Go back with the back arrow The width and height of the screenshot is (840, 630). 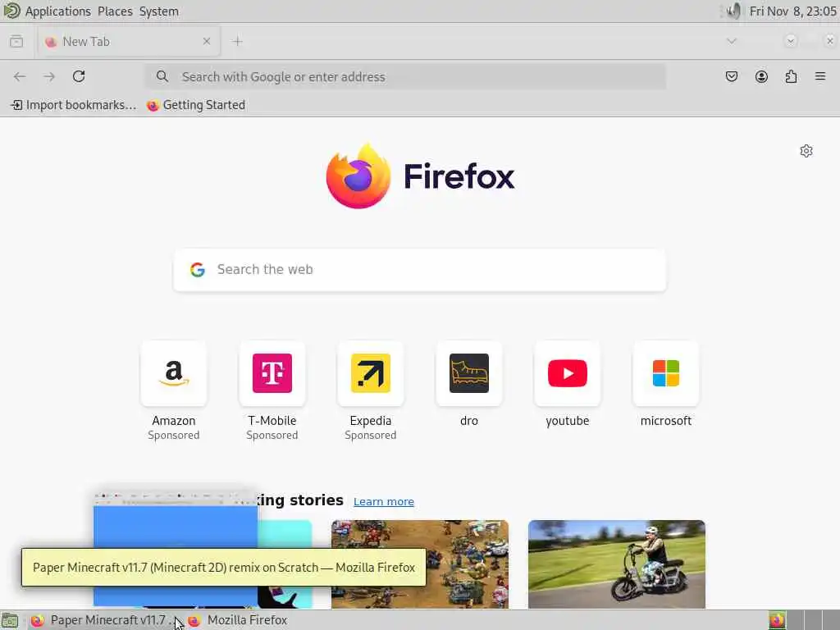(20, 76)
